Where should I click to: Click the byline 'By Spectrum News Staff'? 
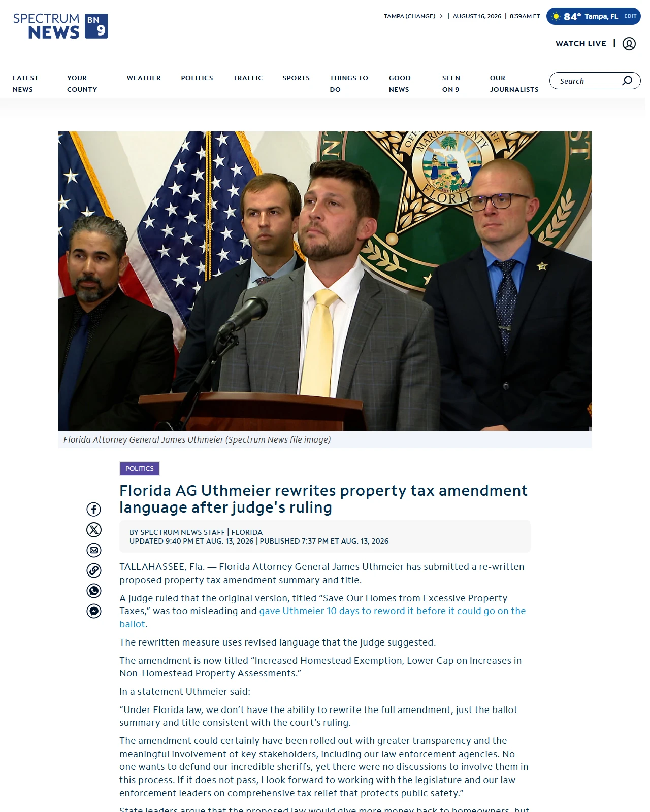point(177,532)
